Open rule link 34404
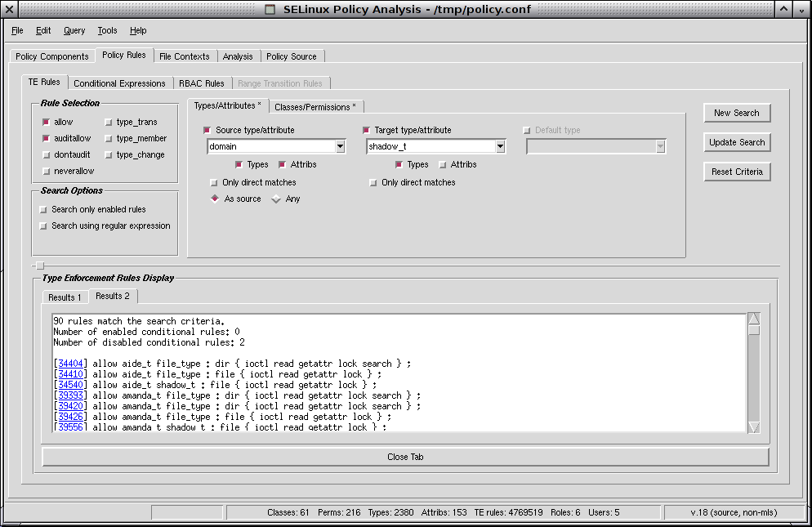 point(70,364)
